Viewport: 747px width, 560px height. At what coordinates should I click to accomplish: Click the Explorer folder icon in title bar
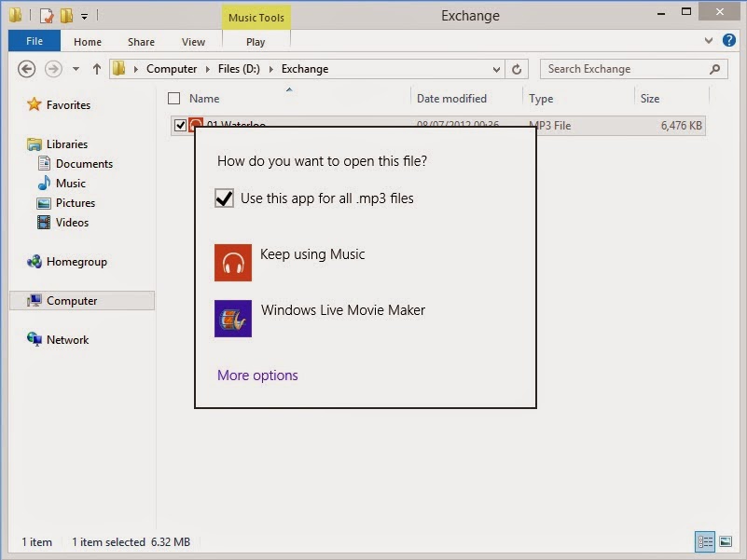coord(15,15)
